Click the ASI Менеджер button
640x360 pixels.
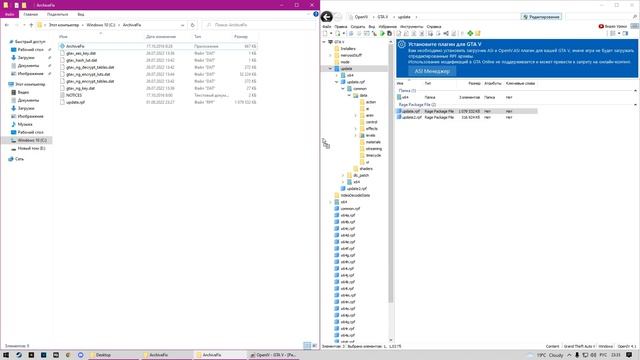[x=432, y=71]
